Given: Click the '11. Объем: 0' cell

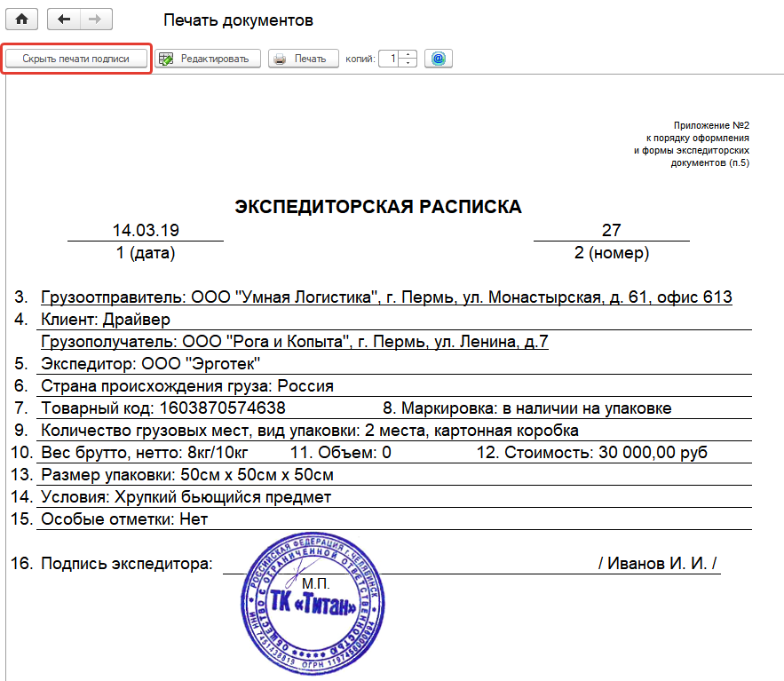Looking at the screenshot, I should pos(340,453).
